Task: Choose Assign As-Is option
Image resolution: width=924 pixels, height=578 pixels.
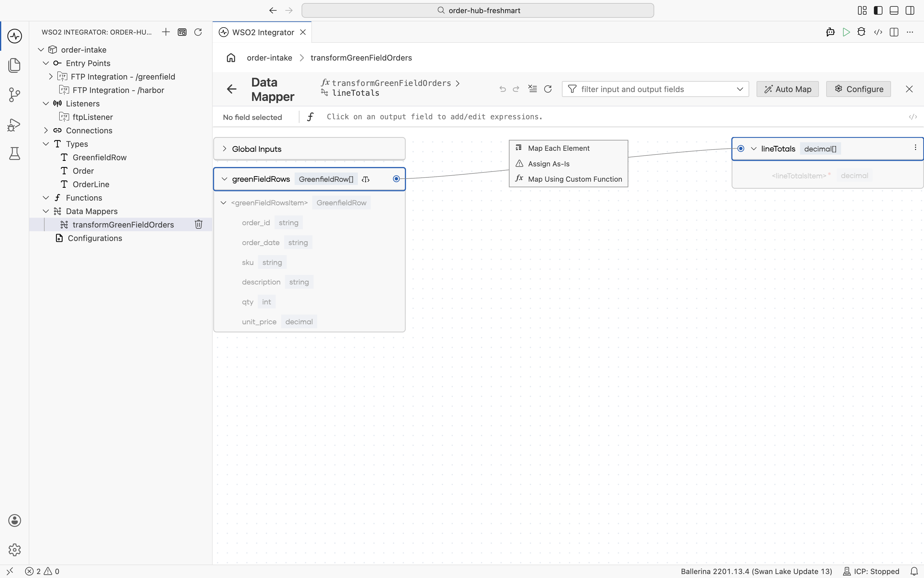Action: click(x=569, y=164)
